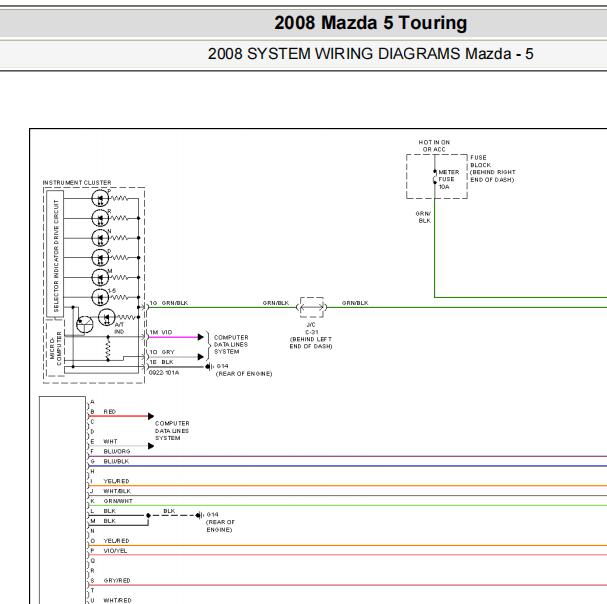The image size is (607, 604).
Task: Click ground symbol G14 beside instrument cluster
Action: coord(209,366)
